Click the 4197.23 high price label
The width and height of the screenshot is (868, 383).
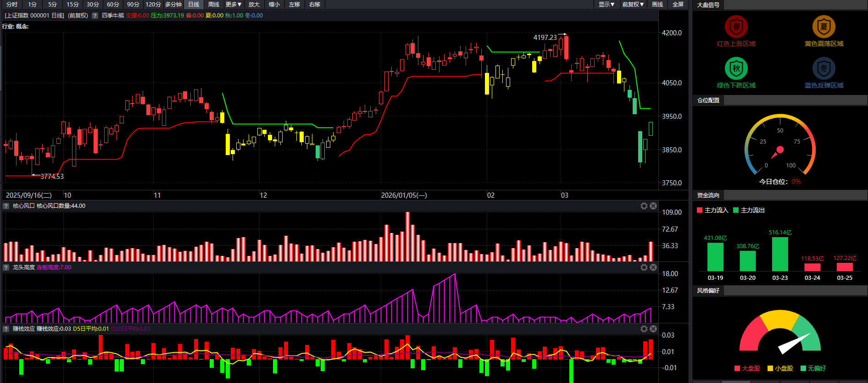click(x=545, y=38)
